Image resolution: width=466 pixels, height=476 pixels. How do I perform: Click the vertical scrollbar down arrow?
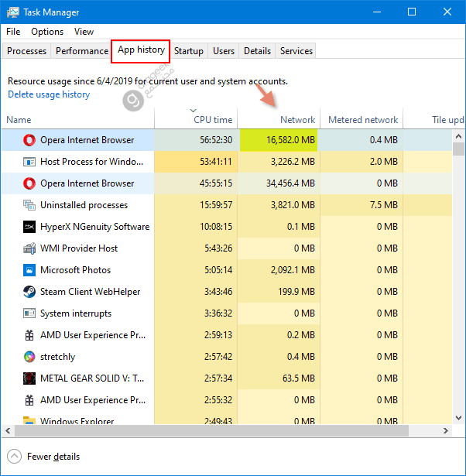(x=458, y=418)
